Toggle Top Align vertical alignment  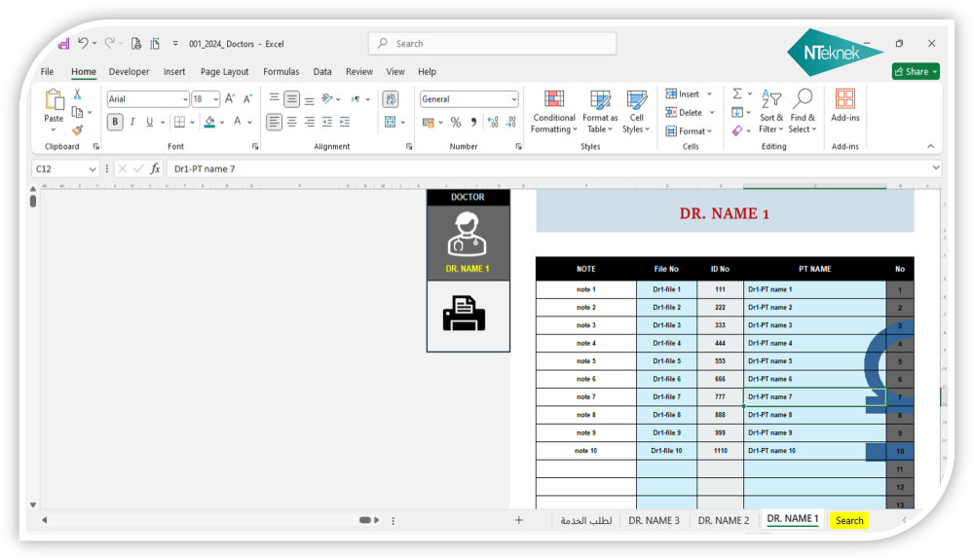274,98
